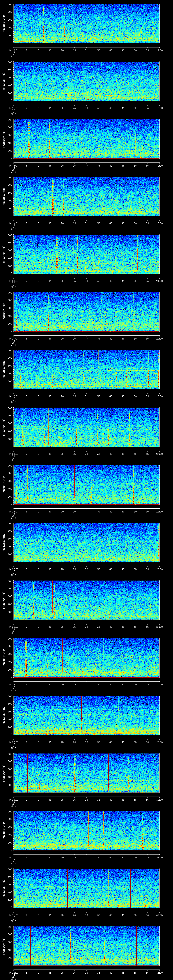
Task: Click the 14:20:00 start time label
Action: click(13, 281)
